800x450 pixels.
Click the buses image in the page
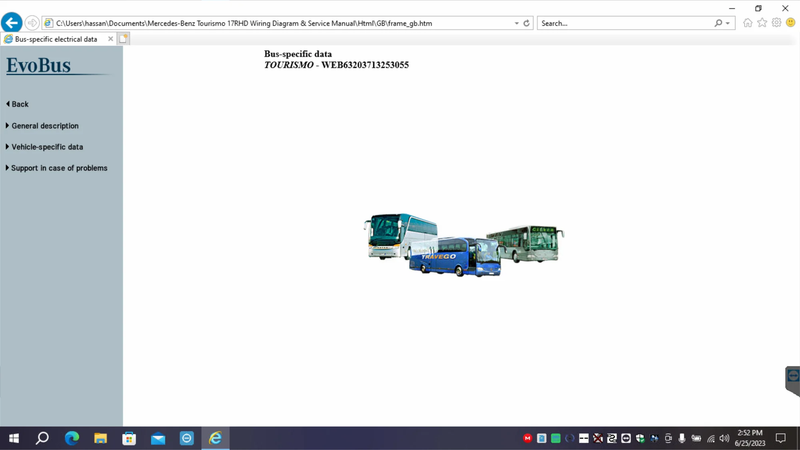point(463,243)
